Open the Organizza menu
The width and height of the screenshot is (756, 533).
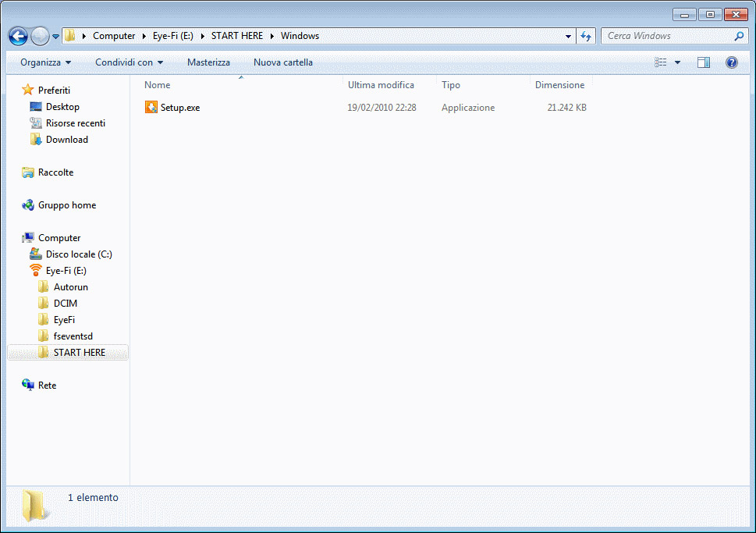[x=45, y=62]
